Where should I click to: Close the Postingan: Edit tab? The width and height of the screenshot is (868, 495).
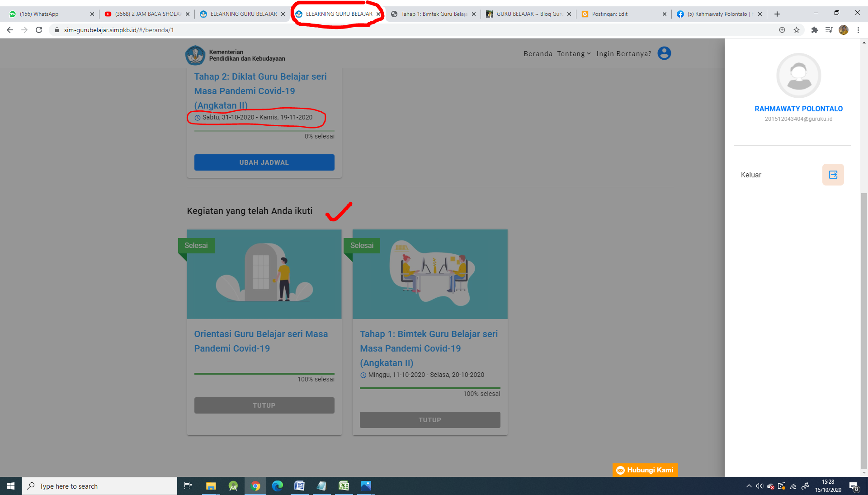tap(664, 14)
